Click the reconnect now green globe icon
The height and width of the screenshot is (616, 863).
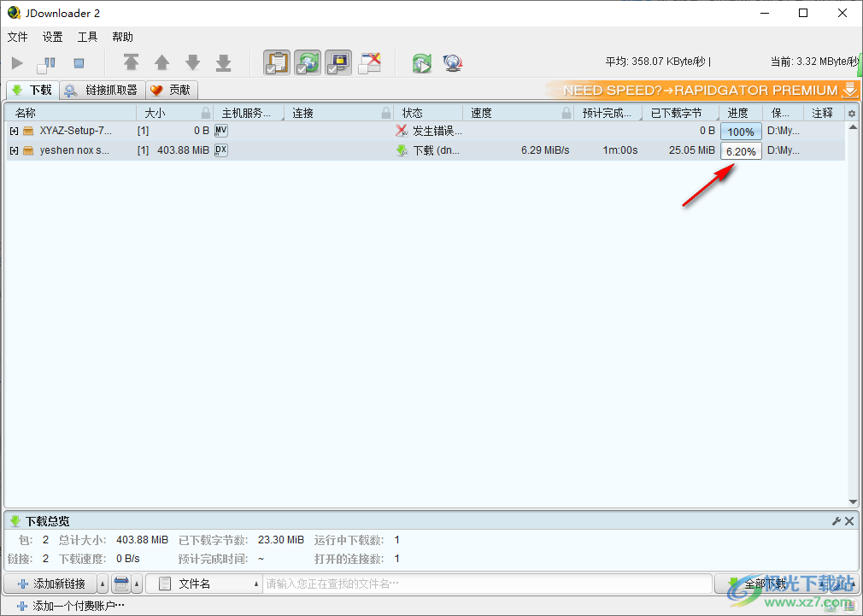422,63
